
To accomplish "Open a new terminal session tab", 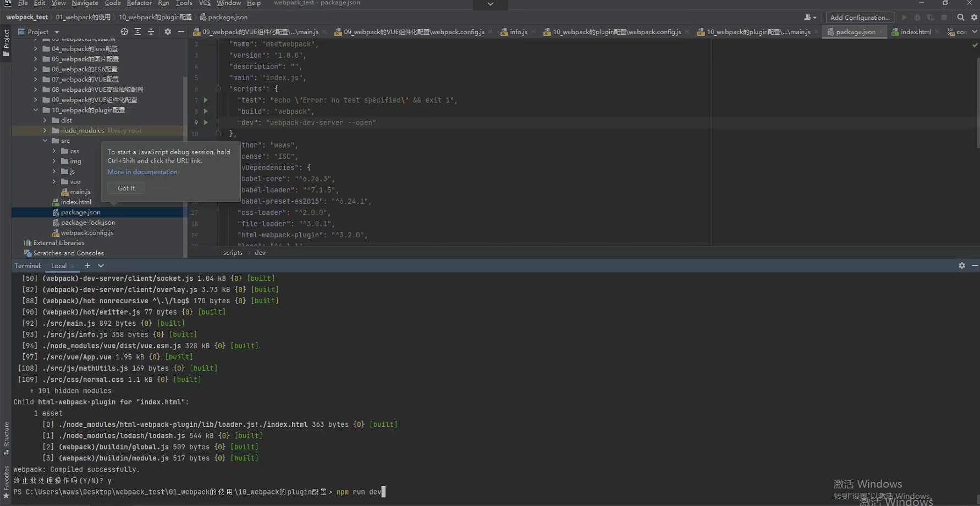I will [87, 266].
